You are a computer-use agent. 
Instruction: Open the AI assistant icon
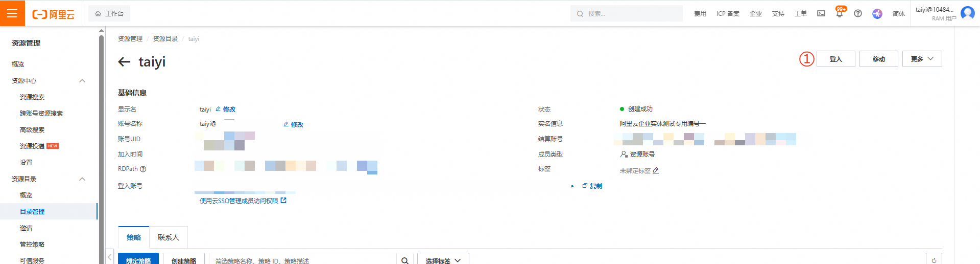tap(877, 14)
